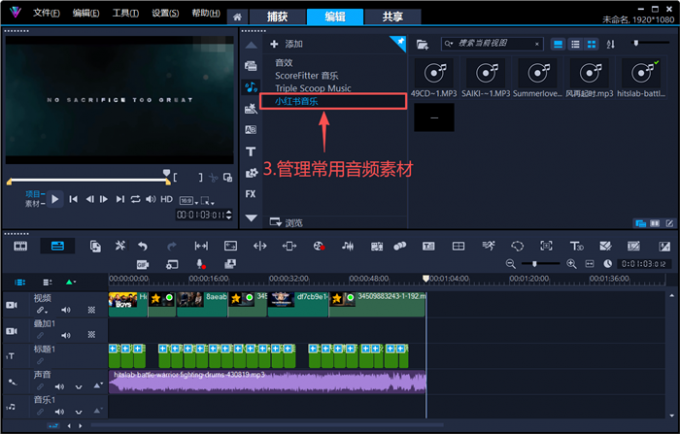Switch to the 捕获 tab
Image resolution: width=680 pixels, height=434 pixels.
click(277, 17)
